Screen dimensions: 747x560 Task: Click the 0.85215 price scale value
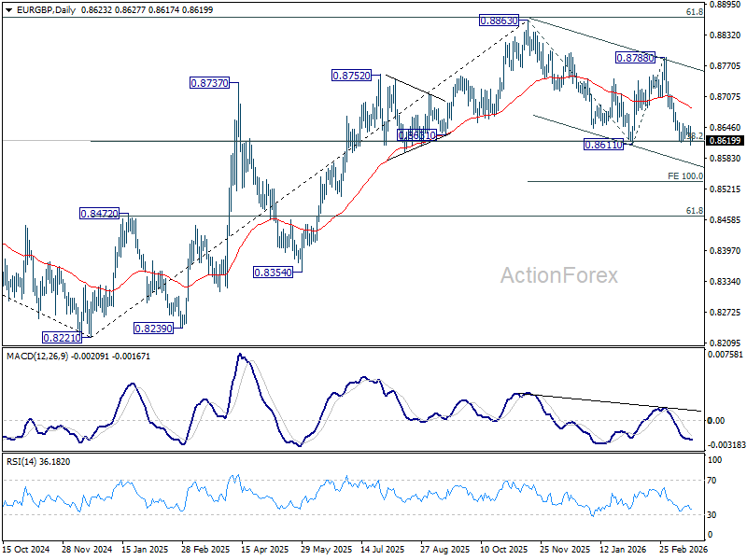coord(726,189)
